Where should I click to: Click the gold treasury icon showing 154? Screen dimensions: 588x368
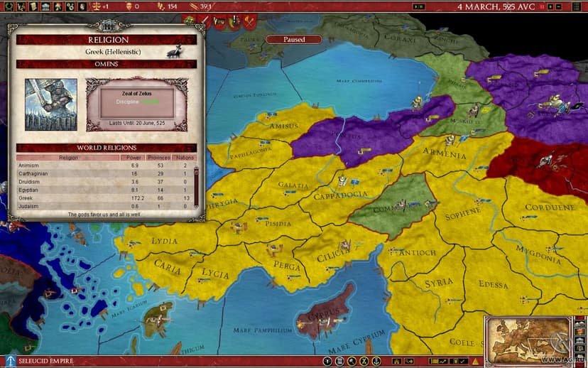pyautogui.click(x=161, y=6)
